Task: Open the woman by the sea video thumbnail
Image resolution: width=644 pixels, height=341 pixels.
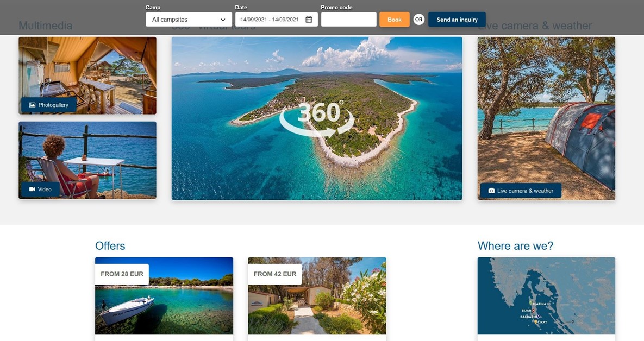Action: pos(87,160)
